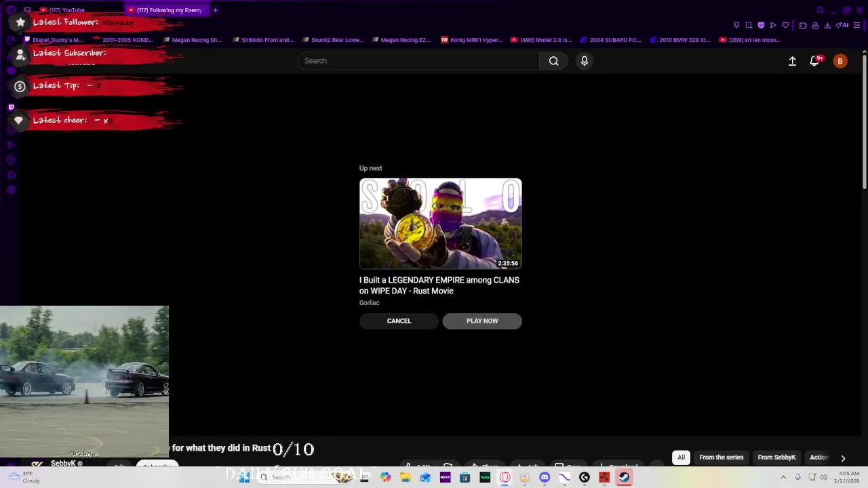Open Microsoft Store on taskbar
This screenshot has width=868, height=488.
tap(465, 477)
